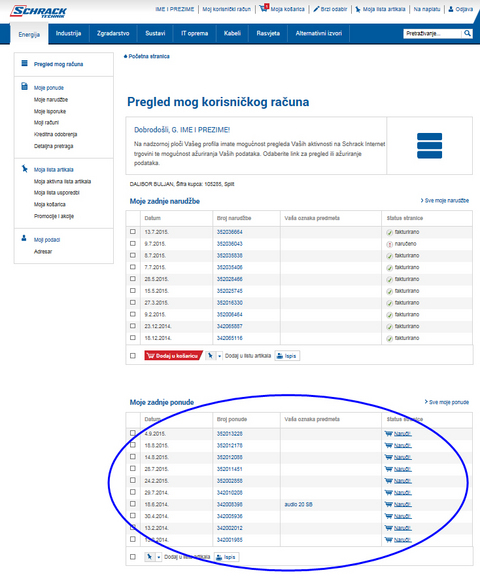The width and height of the screenshot is (480, 581).
Task: Click the person icon beside Moji podaci
Action: 24,238
